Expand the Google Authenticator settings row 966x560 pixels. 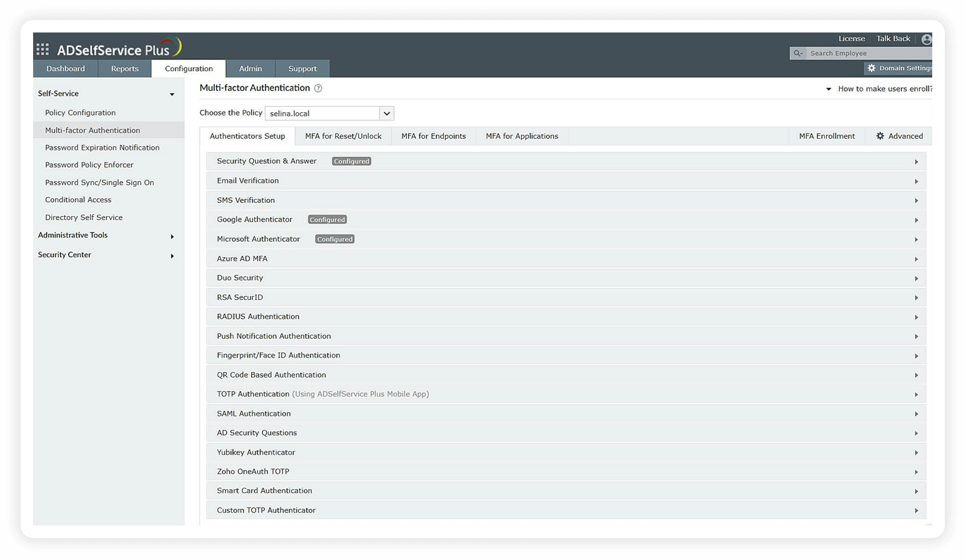click(x=917, y=220)
